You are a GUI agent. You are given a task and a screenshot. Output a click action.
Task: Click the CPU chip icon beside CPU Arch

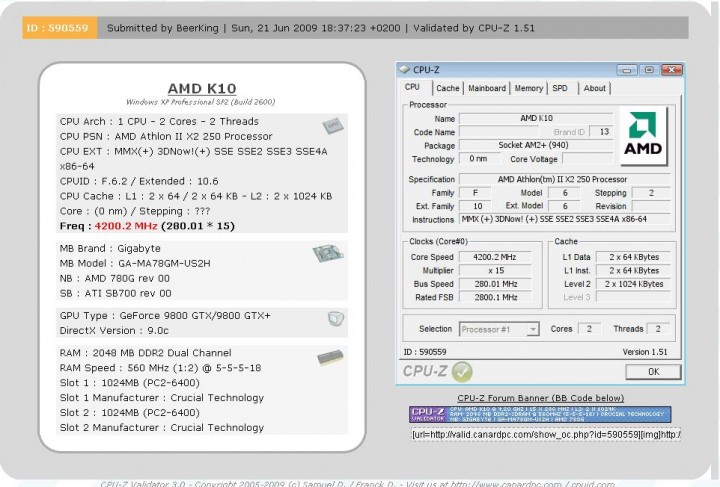(x=333, y=125)
